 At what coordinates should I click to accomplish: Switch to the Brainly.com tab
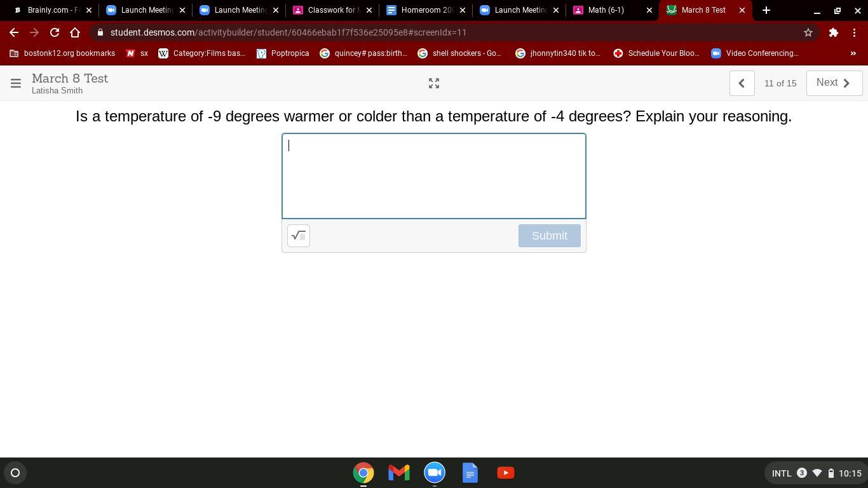coord(53,10)
